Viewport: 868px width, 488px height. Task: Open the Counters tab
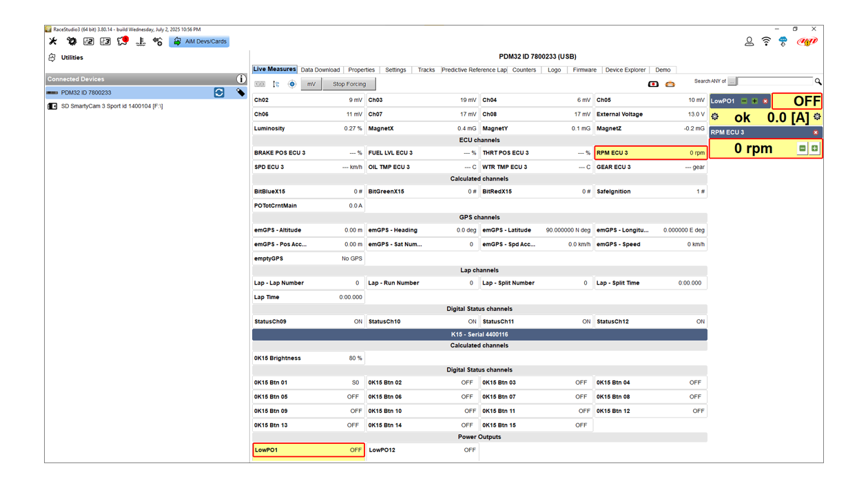pyautogui.click(x=524, y=70)
